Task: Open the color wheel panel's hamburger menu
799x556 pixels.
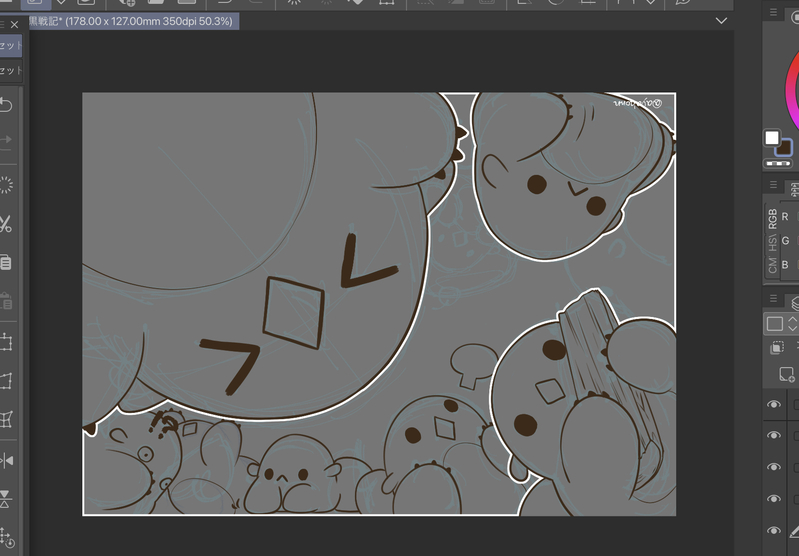Action: [774, 13]
